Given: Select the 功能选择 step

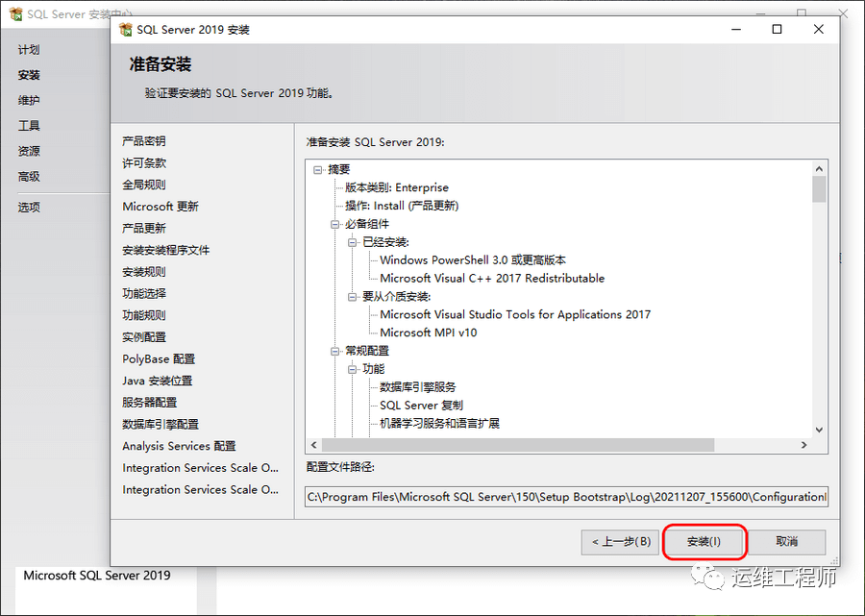Looking at the screenshot, I should [x=144, y=294].
